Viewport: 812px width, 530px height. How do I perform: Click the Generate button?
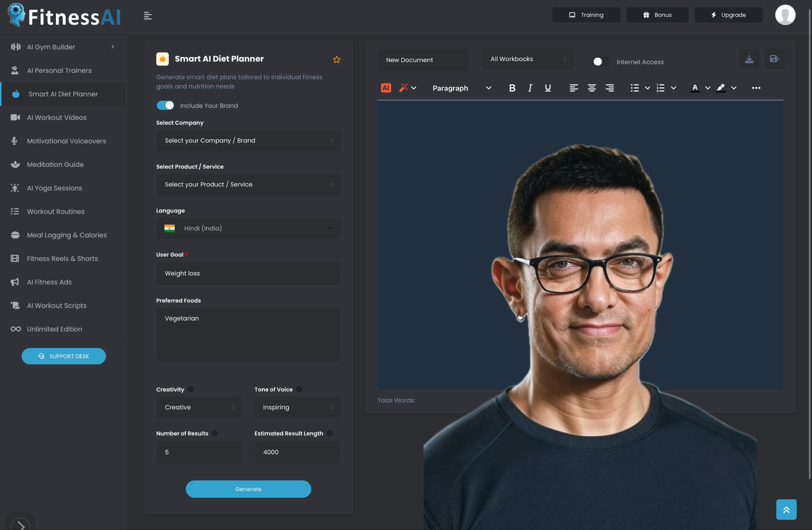(x=248, y=489)
